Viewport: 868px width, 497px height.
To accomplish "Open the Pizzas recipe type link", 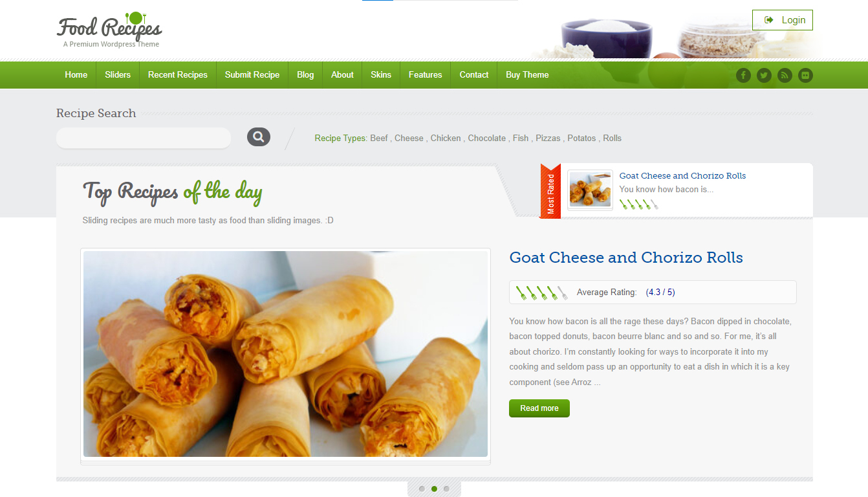I will tap(548, 138).
